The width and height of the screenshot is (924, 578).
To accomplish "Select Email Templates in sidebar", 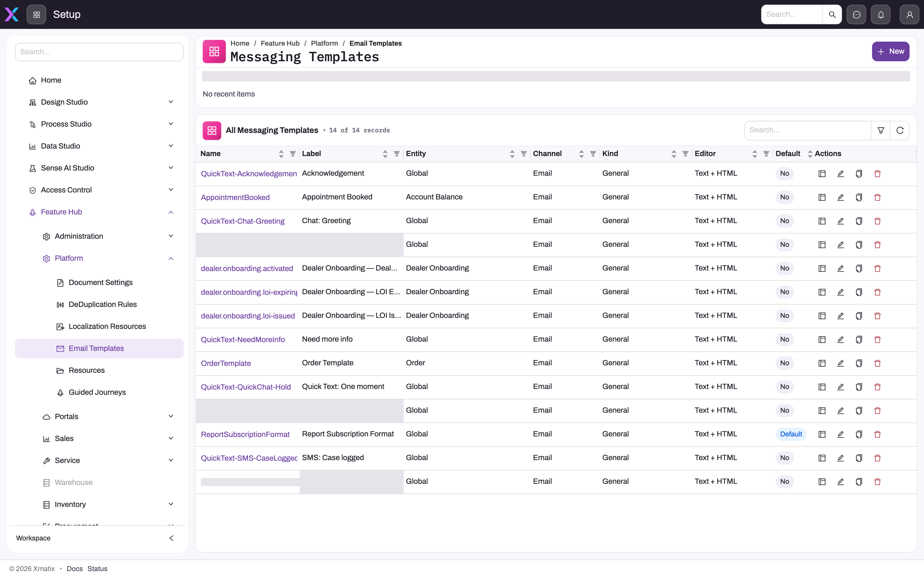I will (99, 348).
